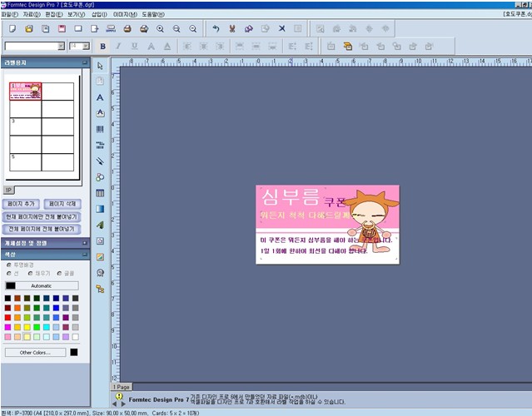Viewport: 532px width, 416px height.
Task: Collapse the 색상 panel
Action: click(x=84, y=255)
